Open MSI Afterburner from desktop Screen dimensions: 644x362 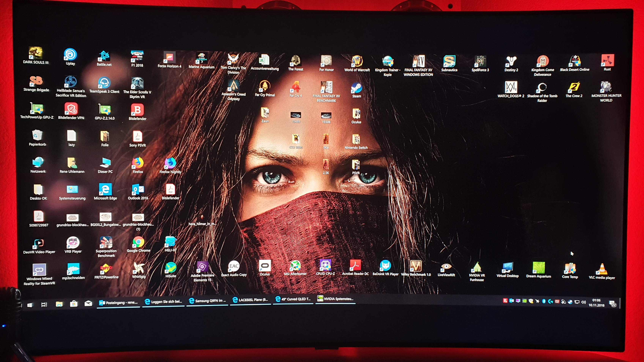click(295, 268)
